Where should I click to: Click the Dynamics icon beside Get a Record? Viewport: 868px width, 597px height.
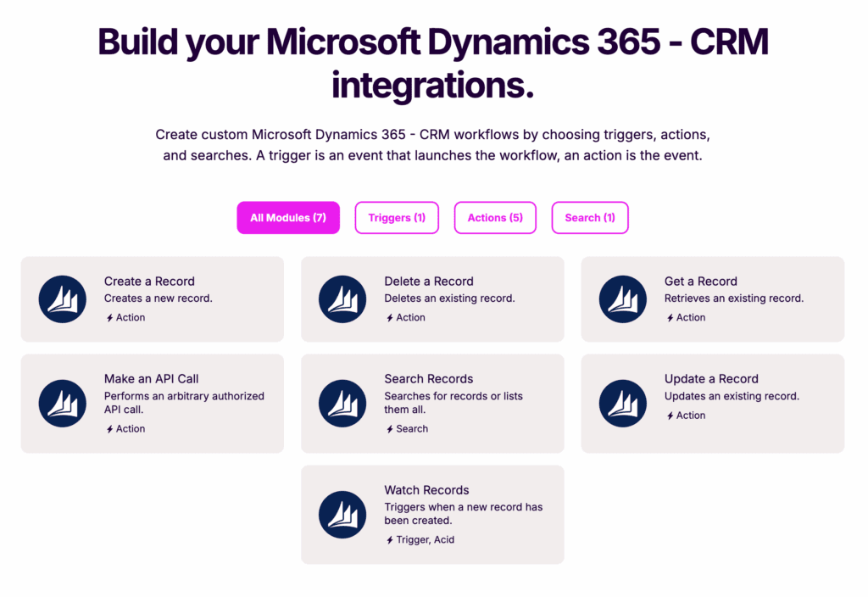pyautogui.click(x=623, y=299)
